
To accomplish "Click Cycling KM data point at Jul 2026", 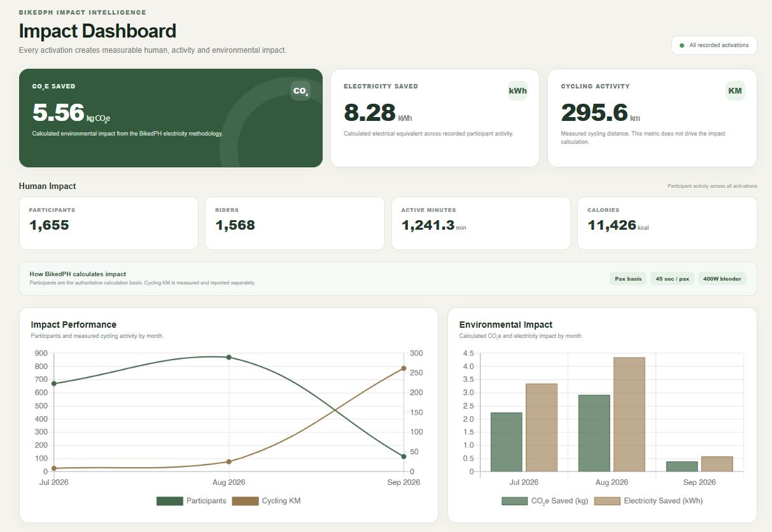I will 54,468.
